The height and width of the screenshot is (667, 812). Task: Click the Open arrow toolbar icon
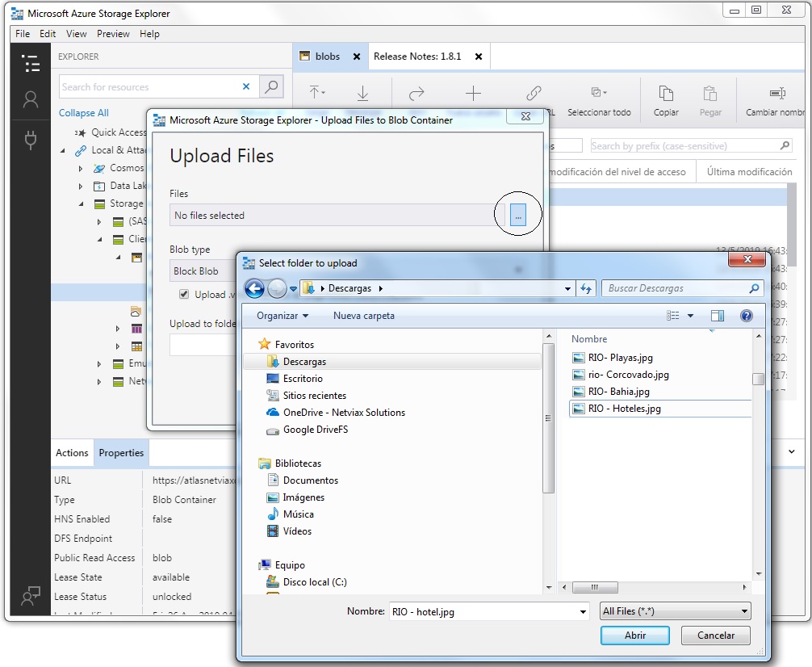(416, 94)
